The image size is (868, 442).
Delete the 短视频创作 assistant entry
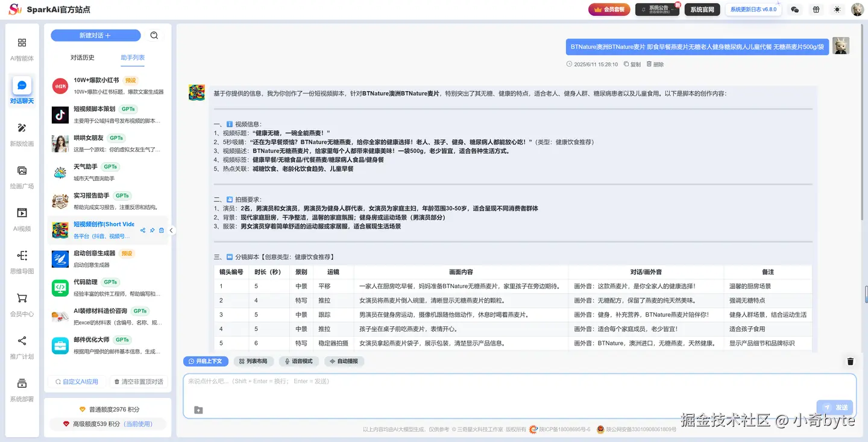pos(162,230)
